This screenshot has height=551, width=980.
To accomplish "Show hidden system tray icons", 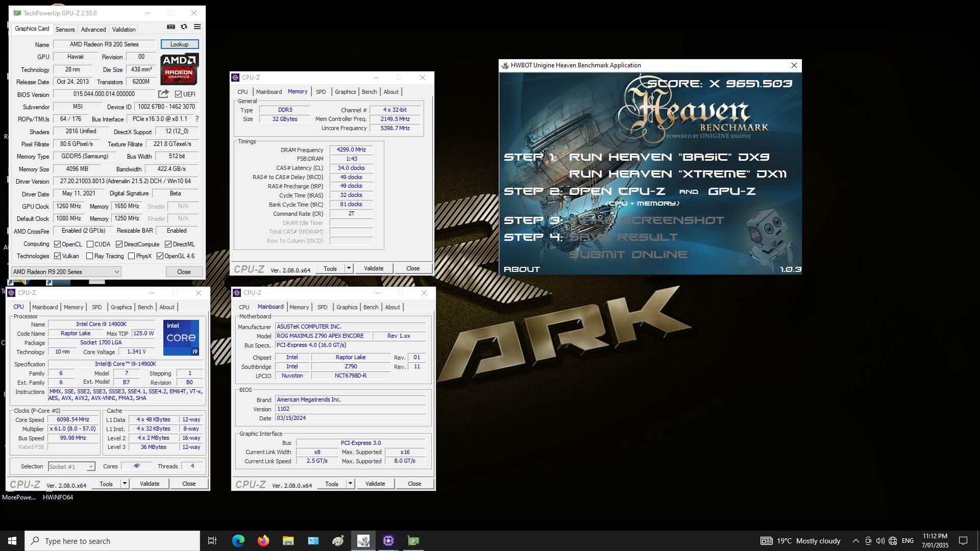I will click(855, 541).
